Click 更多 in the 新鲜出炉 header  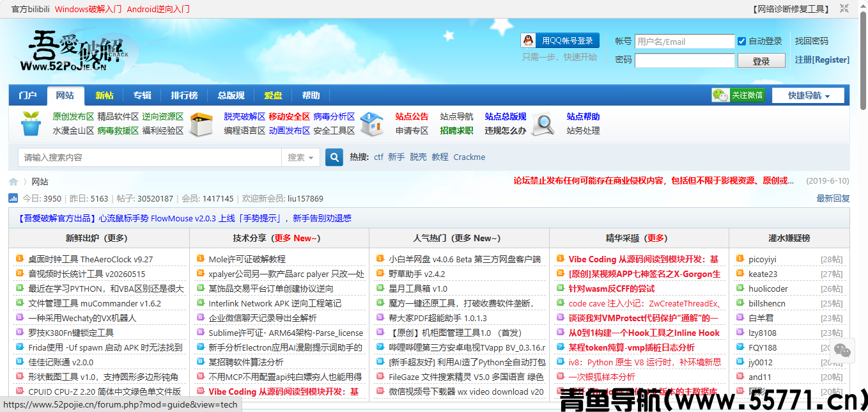[116, 238]
